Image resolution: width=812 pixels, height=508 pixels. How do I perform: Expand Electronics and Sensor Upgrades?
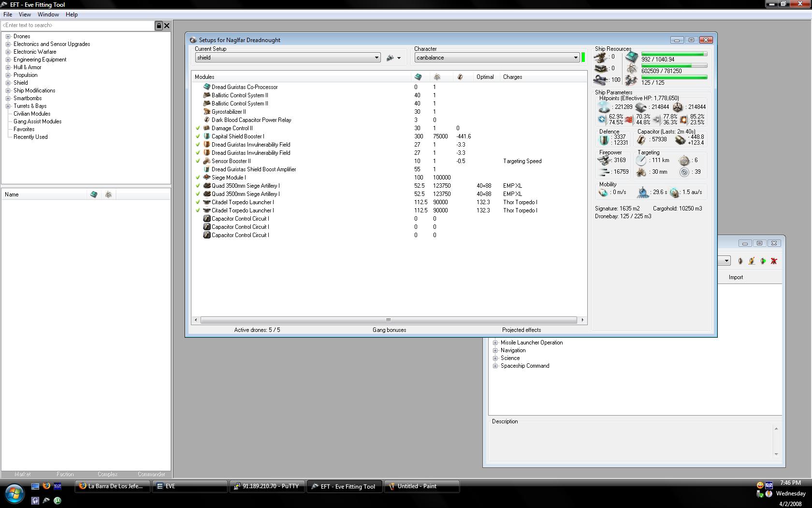click(8, 44)
